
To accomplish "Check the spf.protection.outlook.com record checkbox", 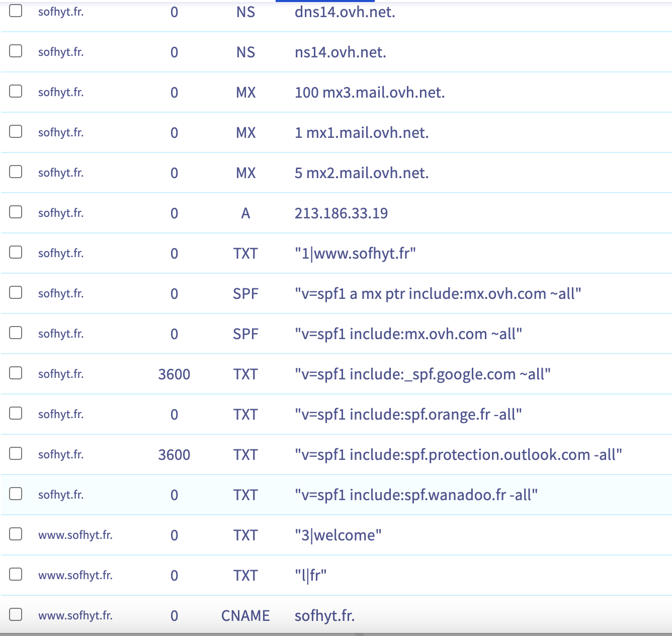I will point(16,453).
